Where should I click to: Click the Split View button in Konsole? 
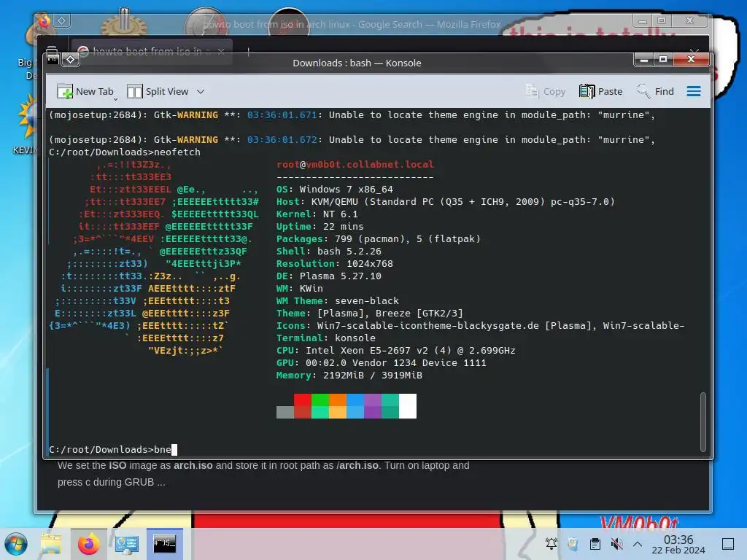(x=158, y=91)
